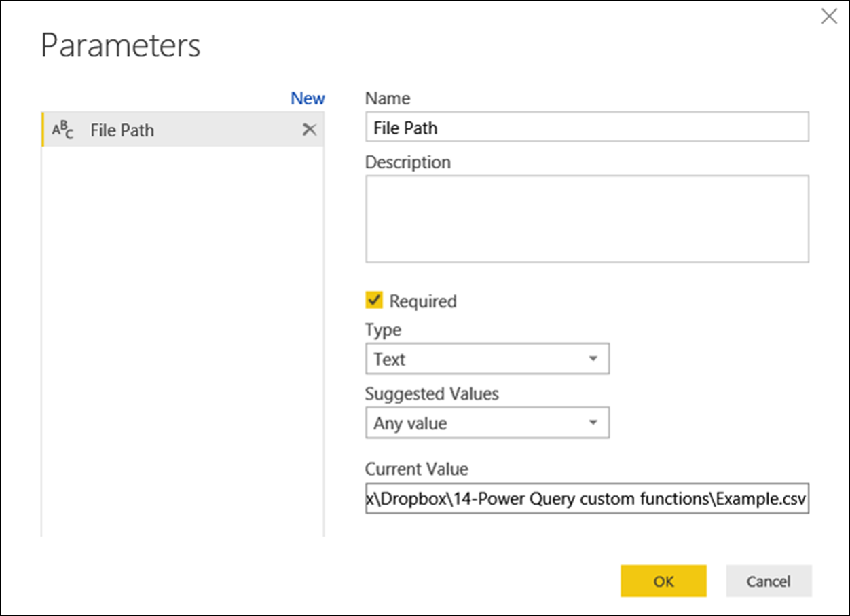Click the ABC text type icon
This screenshot has width=850, height=616.
click(x=62, y=130)
